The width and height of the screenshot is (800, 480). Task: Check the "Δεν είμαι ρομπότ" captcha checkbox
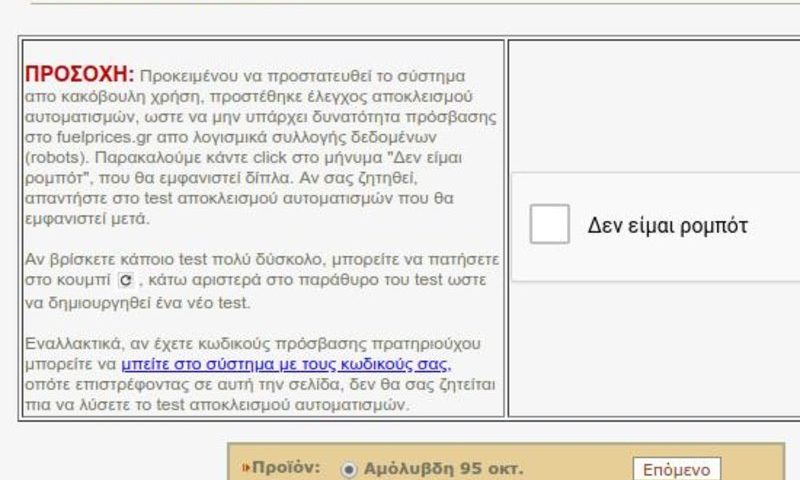[549, 224]
